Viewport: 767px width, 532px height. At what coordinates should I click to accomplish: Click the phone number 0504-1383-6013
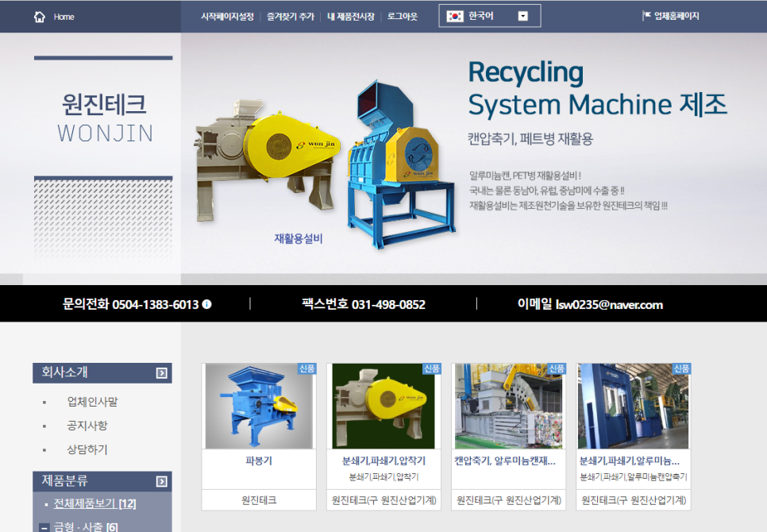click(x=155, y=305)
